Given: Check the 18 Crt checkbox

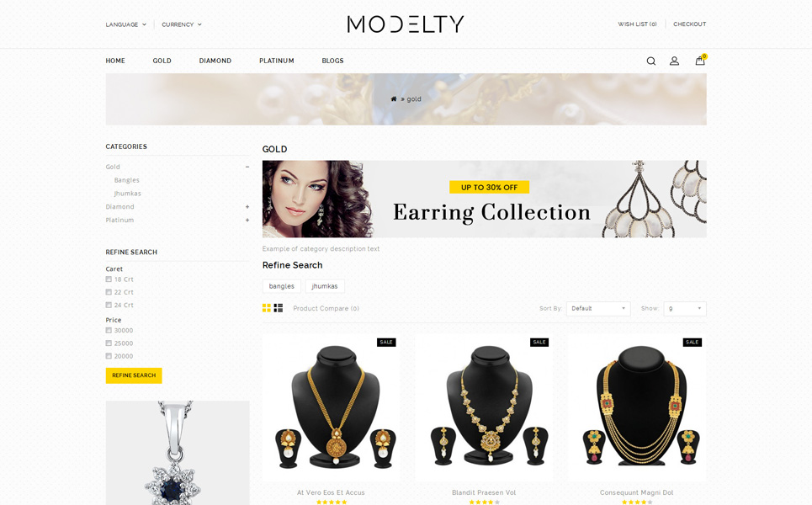Looking at the screenshot, I should point(109,279).
